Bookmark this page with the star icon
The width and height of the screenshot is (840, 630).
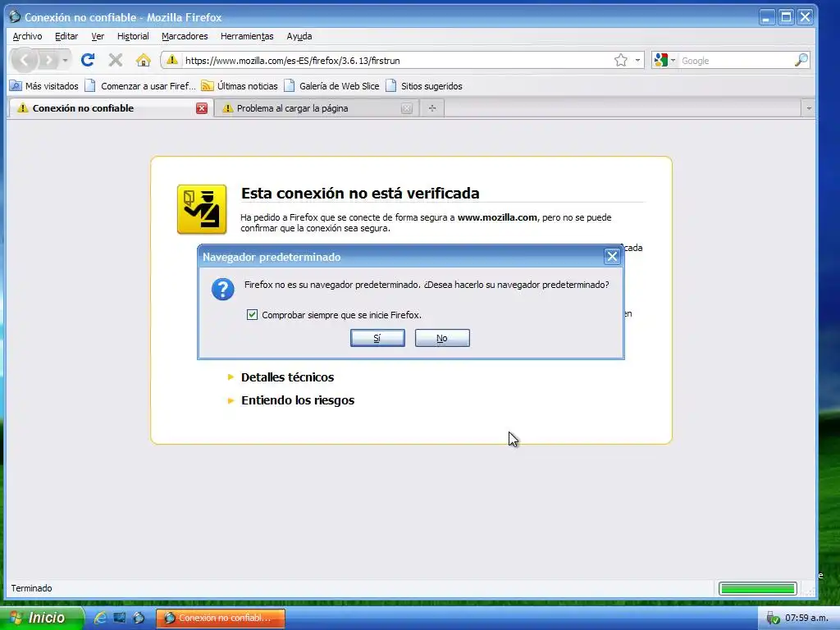620,60
